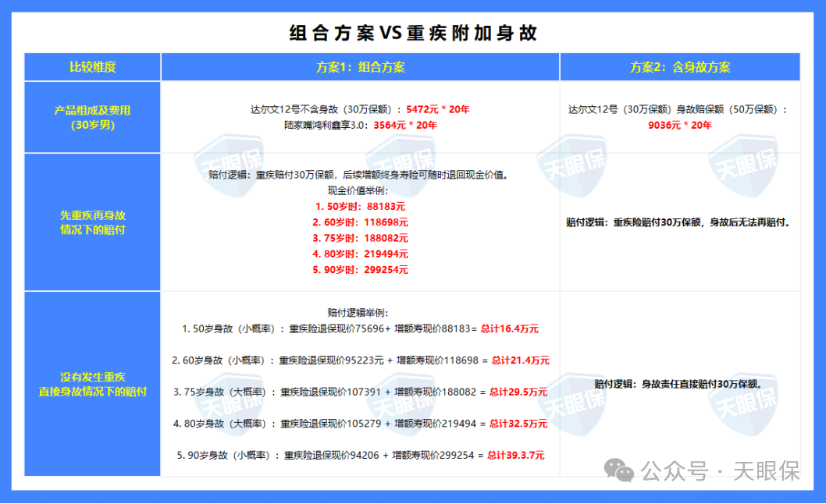Click the 比较维度 header cell
The image size is (826, 504).
92,67
